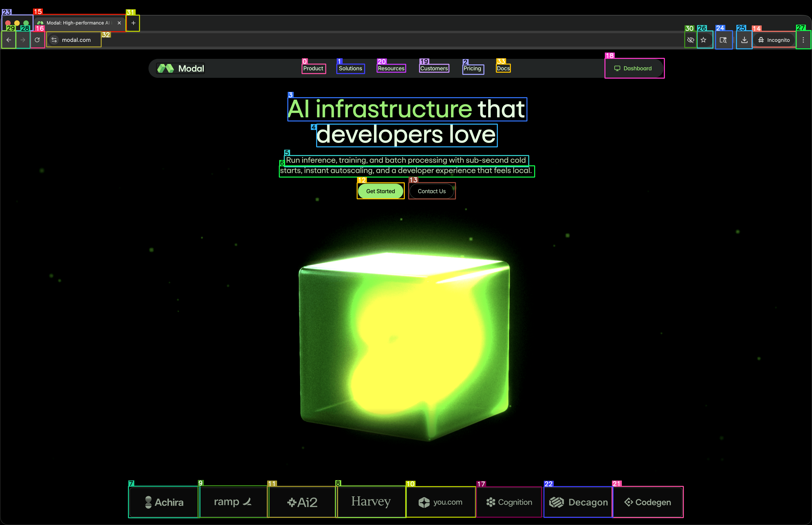
Task: Click the third-party cookies eye icon
Action: pyautogui.click(x=690, y=40)
